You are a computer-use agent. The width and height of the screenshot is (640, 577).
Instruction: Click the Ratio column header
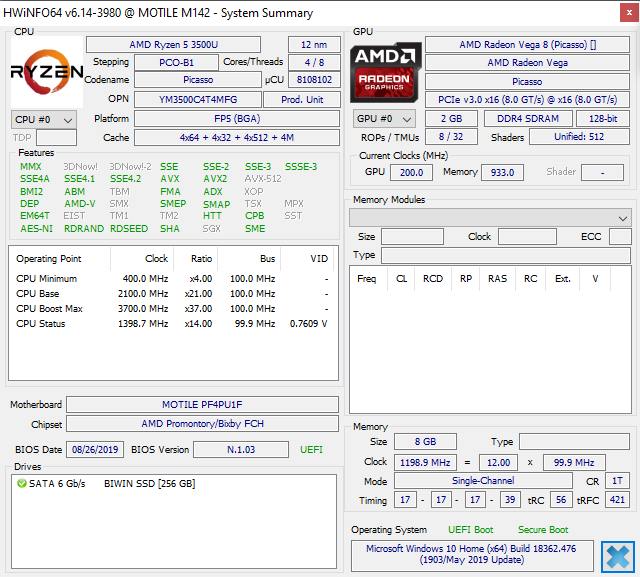tap(202, 259)
